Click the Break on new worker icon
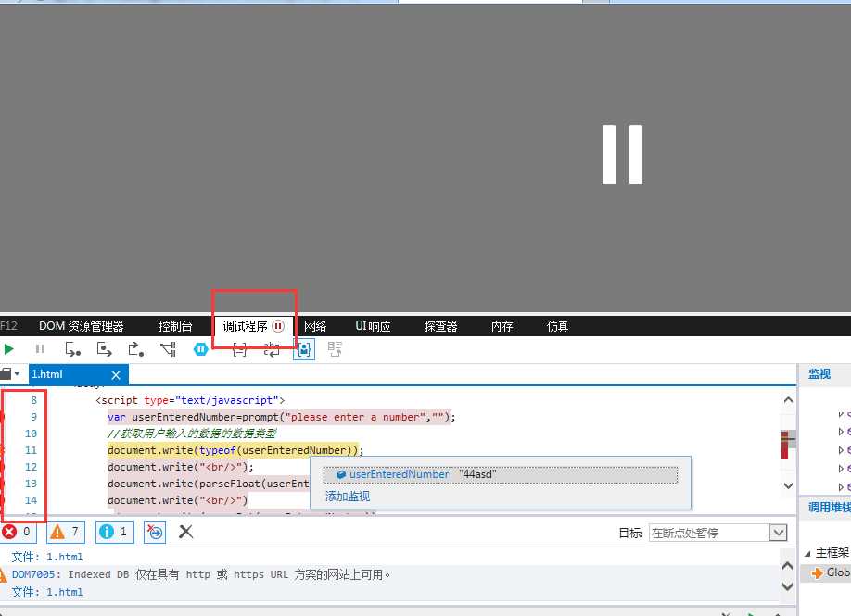 click(x=168, y=349)
